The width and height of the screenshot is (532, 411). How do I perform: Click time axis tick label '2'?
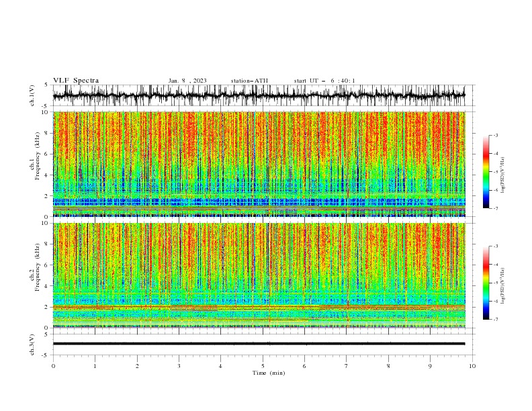pyautogui.click(x=137, y=366)
